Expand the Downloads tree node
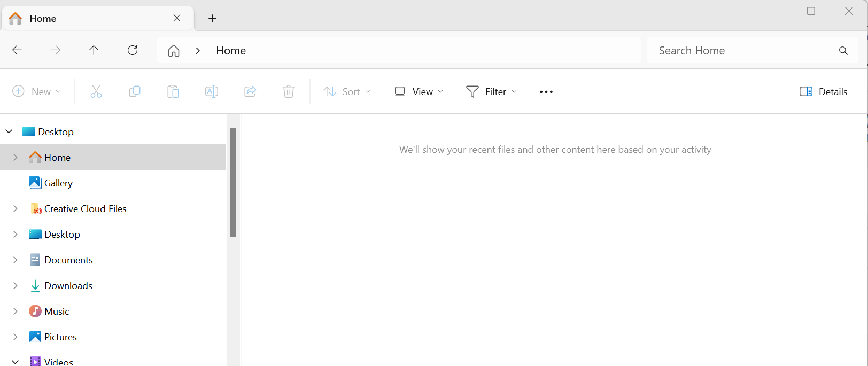 click(x=15, y=285)
